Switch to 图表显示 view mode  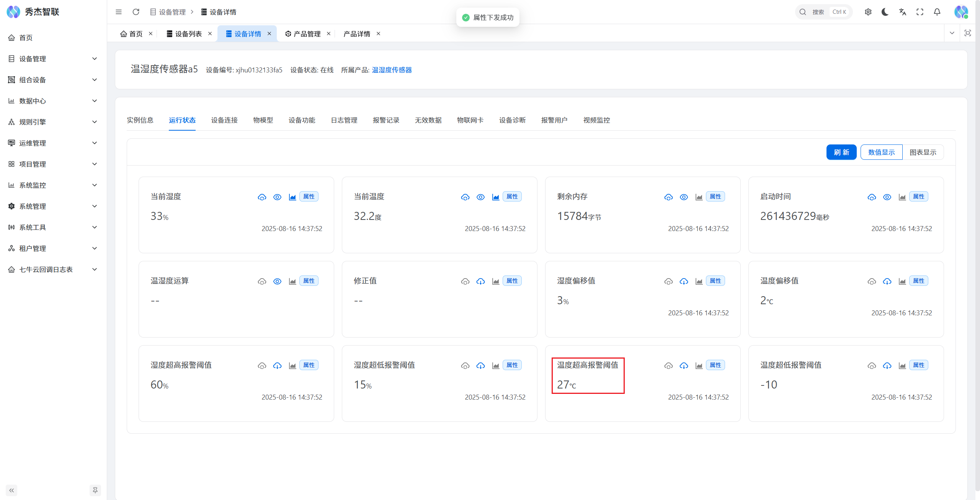(x=923, y=152)
